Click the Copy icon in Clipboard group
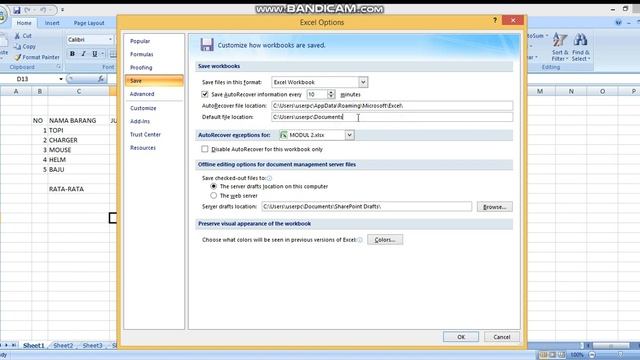The width and height of the screenshot is (640, 360). point(17,47)
